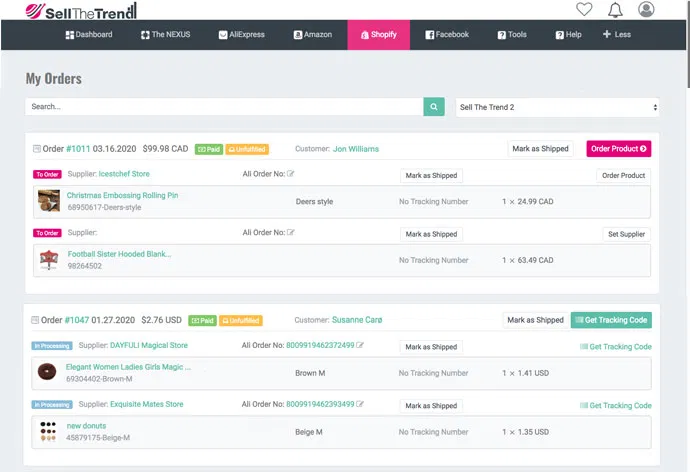Mark Football Sister item as shipped

click(x=431, y=234)
